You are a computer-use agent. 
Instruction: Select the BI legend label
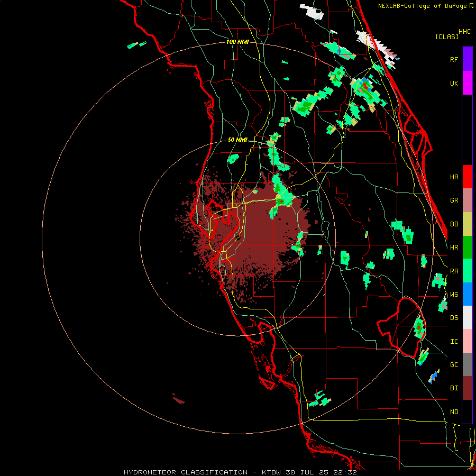click(454, 388)
